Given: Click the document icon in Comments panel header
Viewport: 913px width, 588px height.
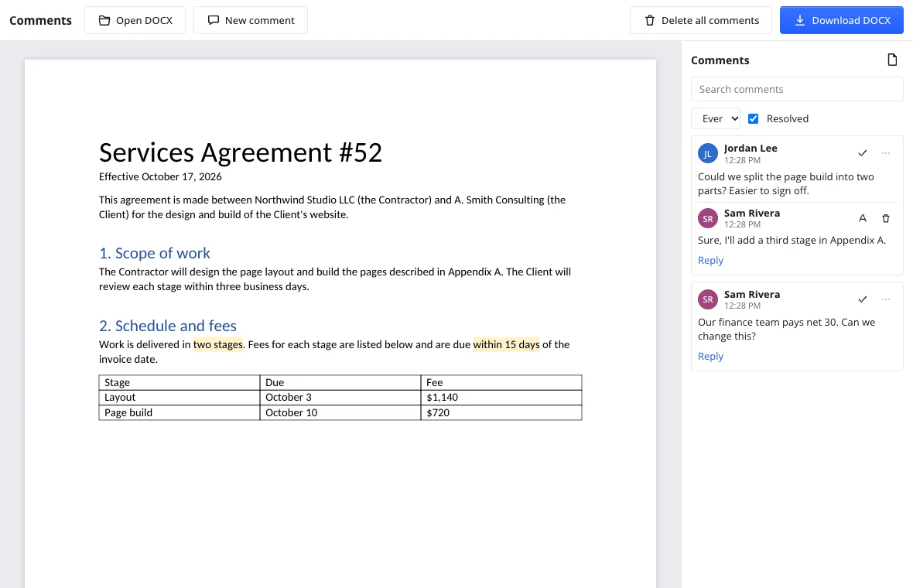Looking at the screenshot, I should click(x=892, y=60).
